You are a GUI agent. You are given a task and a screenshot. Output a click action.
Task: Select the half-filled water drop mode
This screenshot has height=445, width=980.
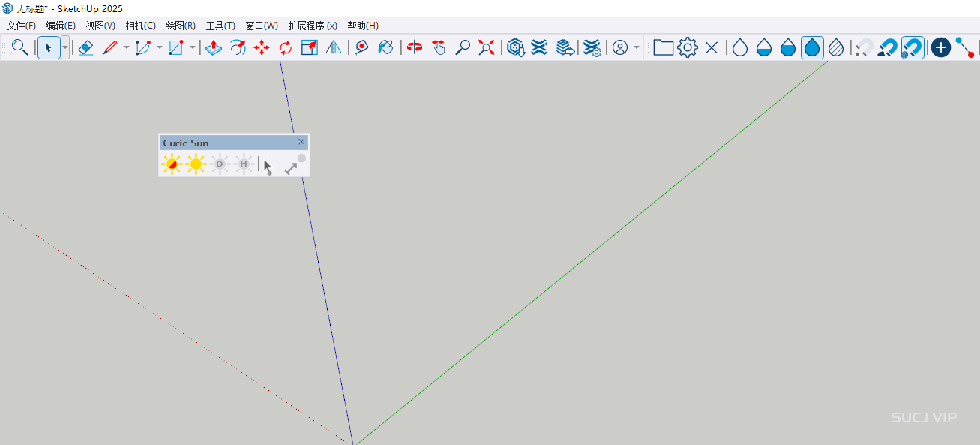coord(764,47)
